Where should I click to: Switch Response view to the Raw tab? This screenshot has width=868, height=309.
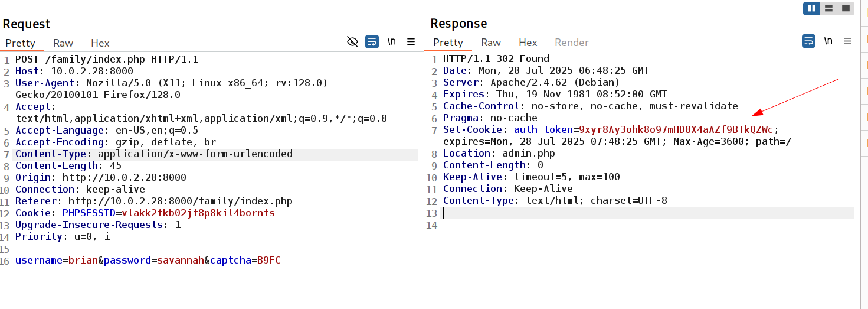click(x=491, y=43)
